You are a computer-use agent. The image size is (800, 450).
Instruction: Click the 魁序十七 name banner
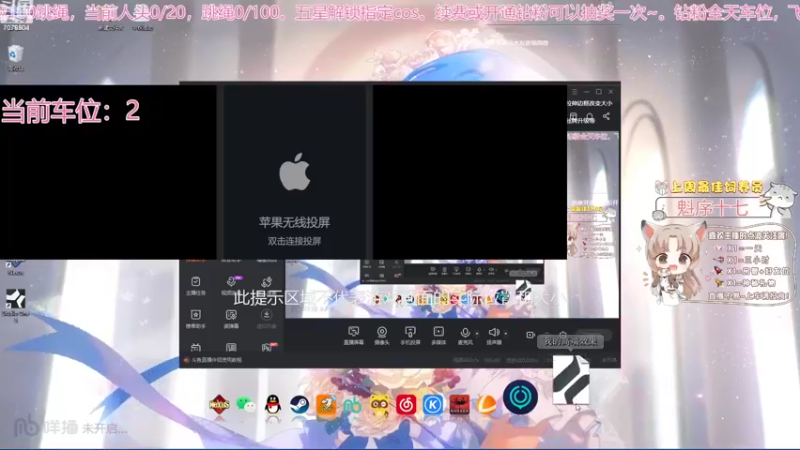pos(712,208)
